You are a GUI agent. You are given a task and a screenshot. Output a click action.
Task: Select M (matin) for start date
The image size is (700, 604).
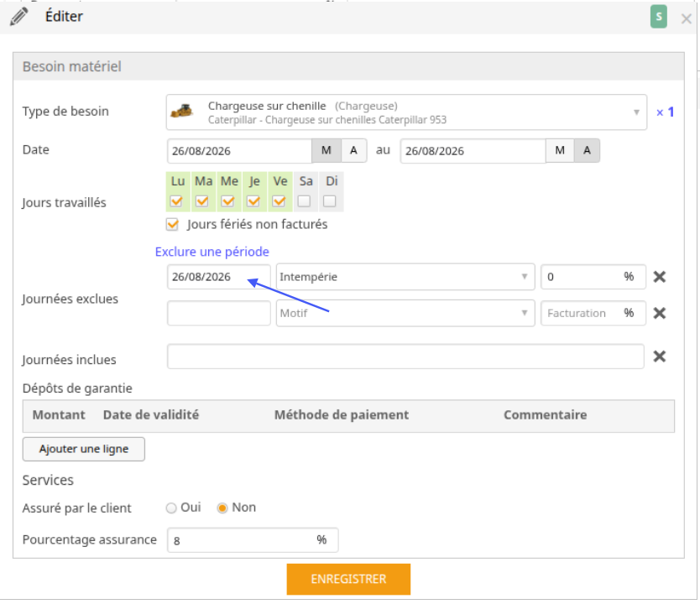(326, 150)
